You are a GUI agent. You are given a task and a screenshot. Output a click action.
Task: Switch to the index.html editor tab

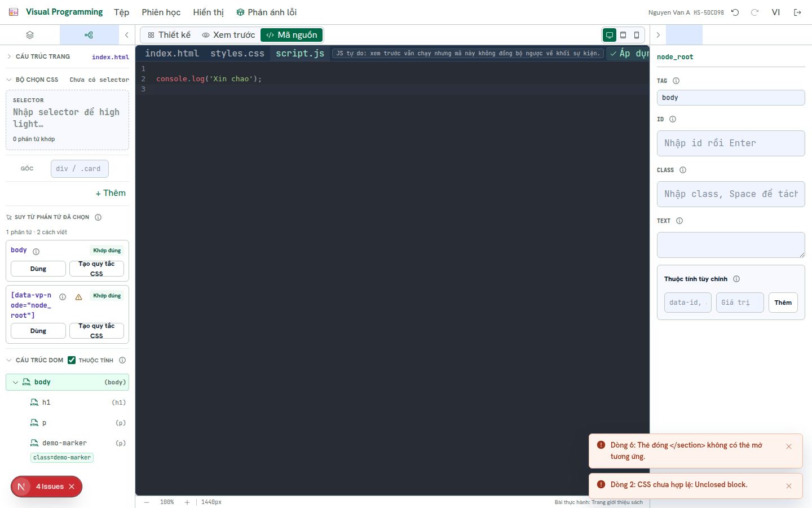coord(172,53)
